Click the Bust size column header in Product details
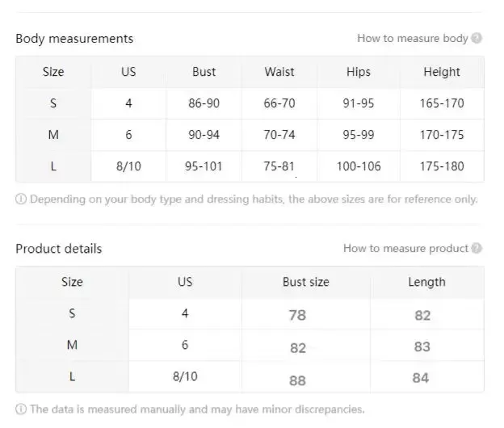This screenshot has width=504, height=428. click(x=305, y=282)
